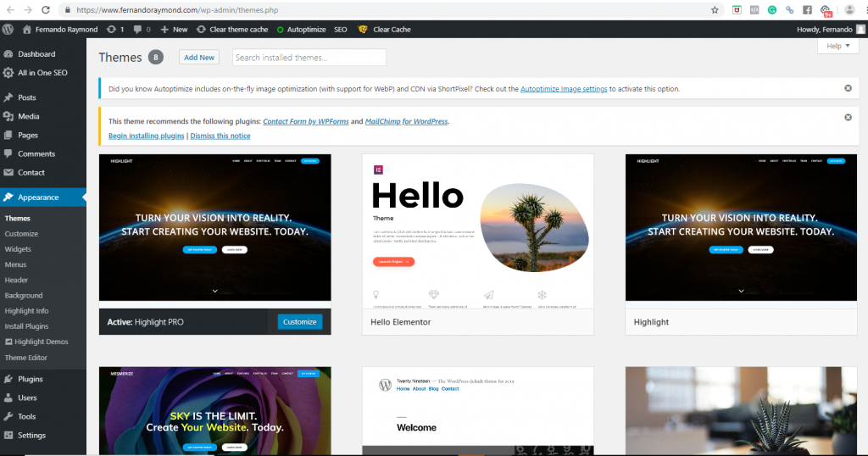The height and width of the screenshot is (456, 868).
Task: Open Appearance in the sidebar
Action: pos(43,197)
